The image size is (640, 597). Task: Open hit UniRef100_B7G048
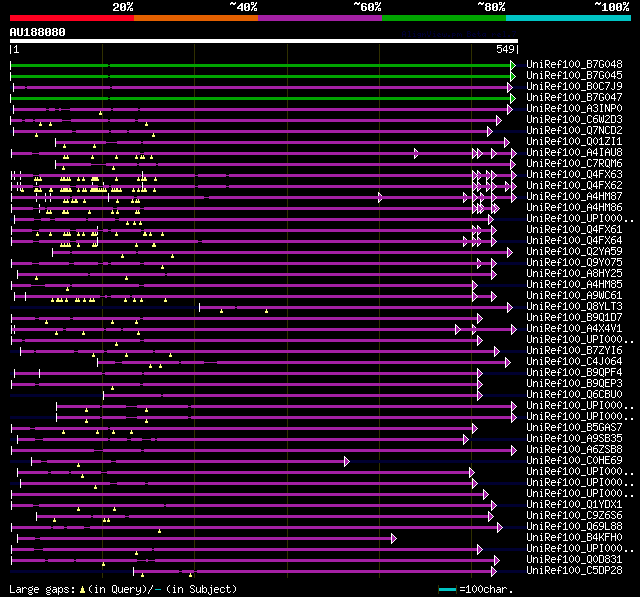tap(574, 64)
